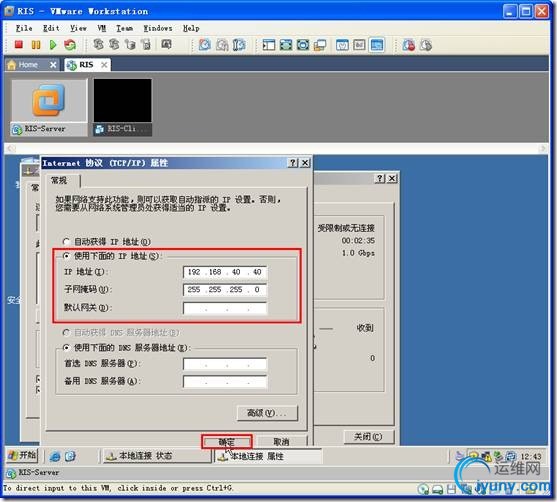Select 使用下面的 IP 地址 radio button
This screenshot has height=502, width=557.
[x=66, y=256]
